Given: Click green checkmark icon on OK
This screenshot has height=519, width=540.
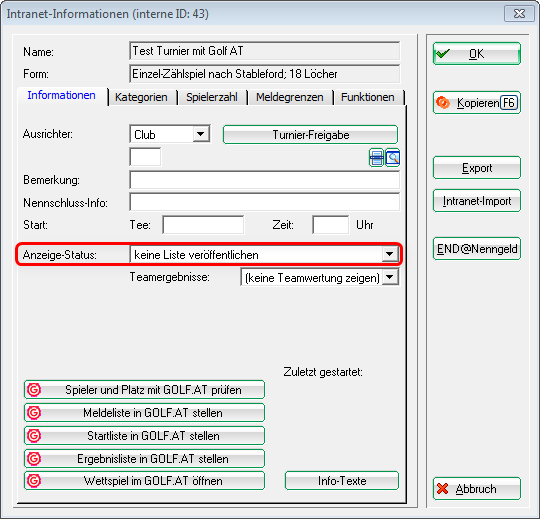Looking at the screenshot, I should coord(443,54).
